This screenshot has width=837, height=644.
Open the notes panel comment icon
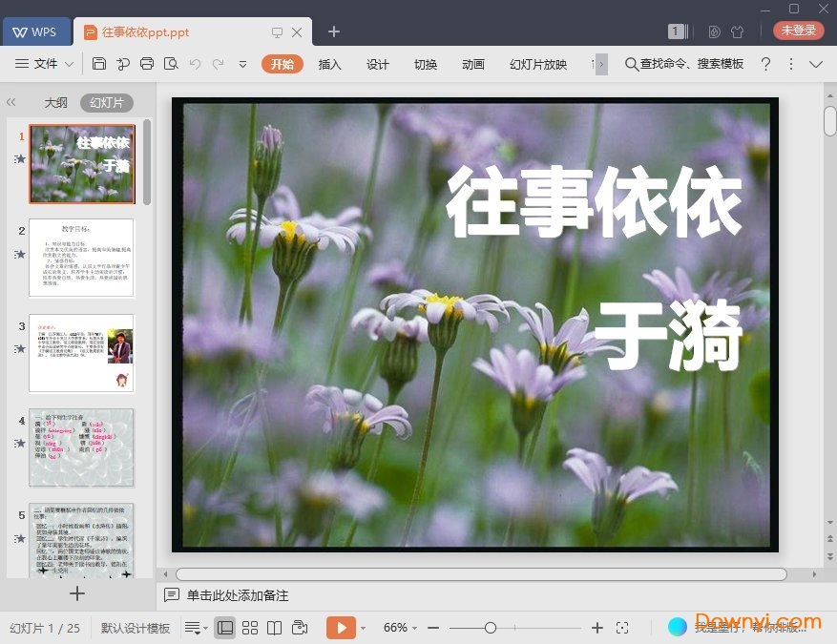click(x=173, y=595)
